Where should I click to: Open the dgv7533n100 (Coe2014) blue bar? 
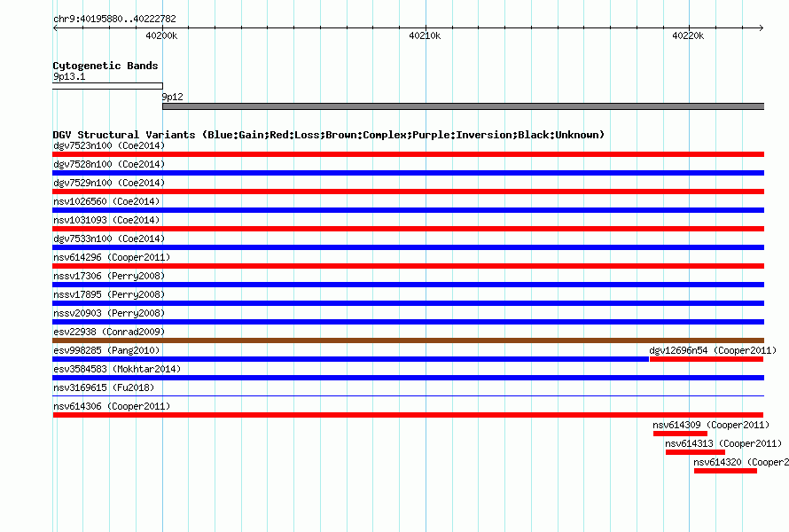pos(408,247)
